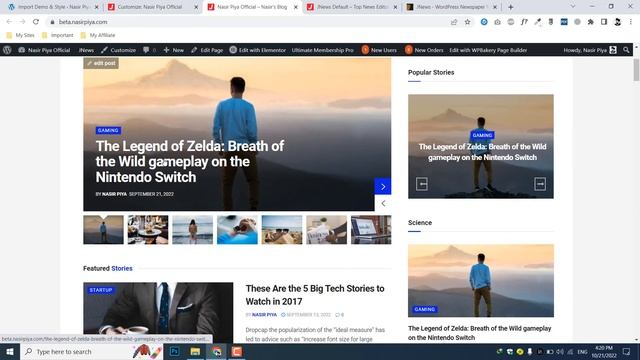Screen dimensions: 640x360
Task: Reload the page with refresh icon
Action: point(36,22)
